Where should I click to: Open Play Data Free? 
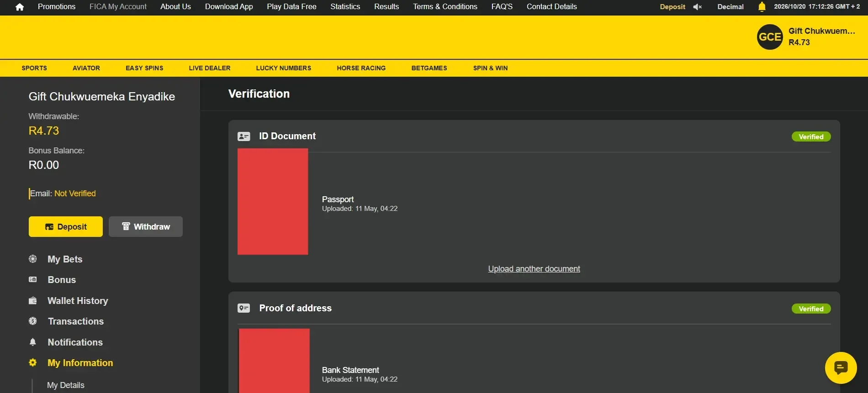tap(291, 7)
